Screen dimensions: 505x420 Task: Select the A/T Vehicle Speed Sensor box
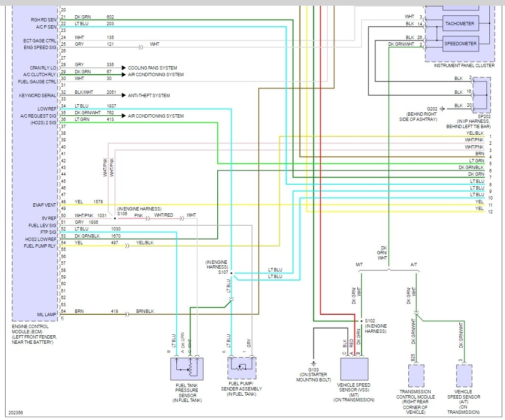pyautogui.click(x=464, y=376)
